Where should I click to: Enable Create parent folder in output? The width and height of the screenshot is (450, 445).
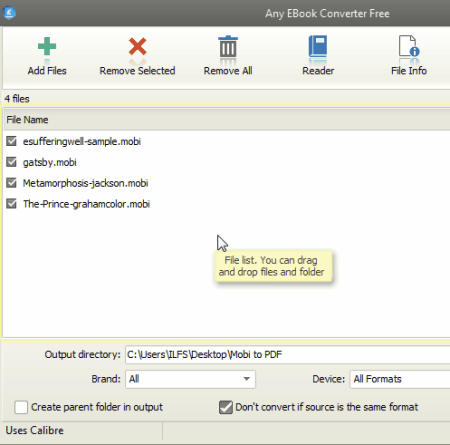click(21, 407)
